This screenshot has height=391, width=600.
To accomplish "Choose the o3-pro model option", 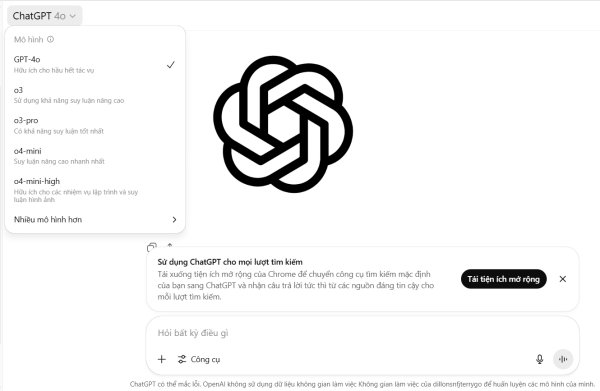I will coord(95,125).
